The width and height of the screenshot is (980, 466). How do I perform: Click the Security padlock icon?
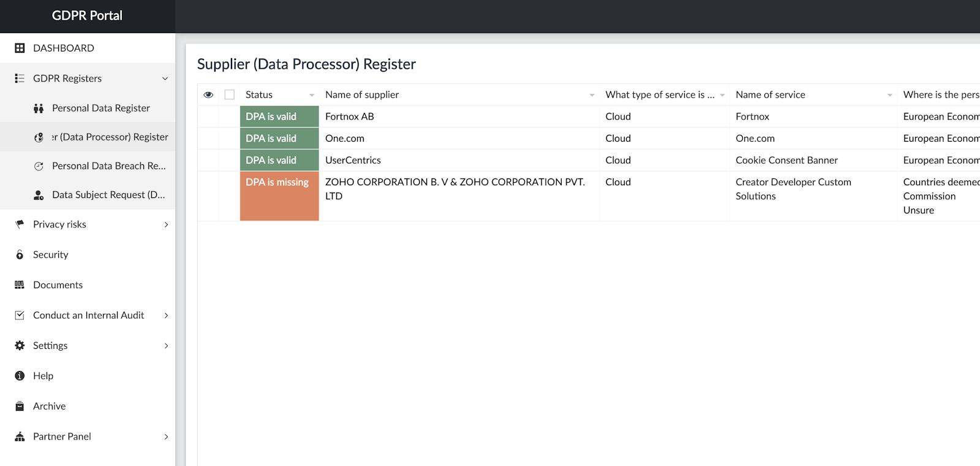(20, 254)
